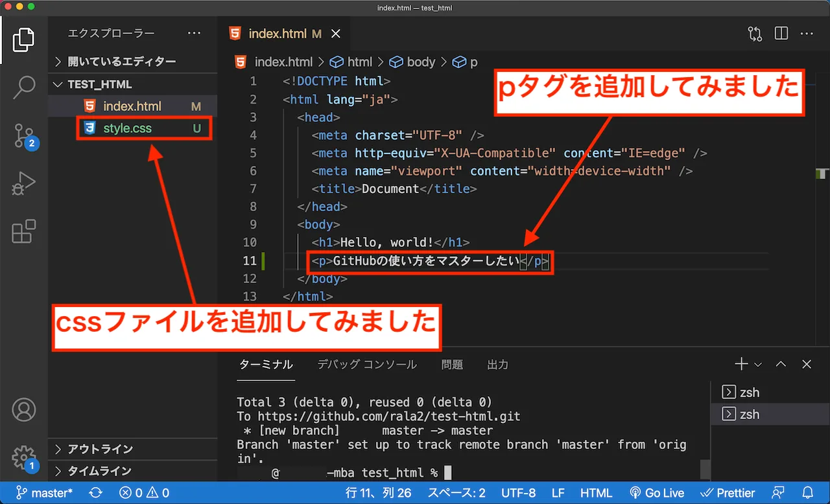Viewport: 830px width, 504px height.
Task: Start Go Live server from status bar
Action: tap(657, 493)
